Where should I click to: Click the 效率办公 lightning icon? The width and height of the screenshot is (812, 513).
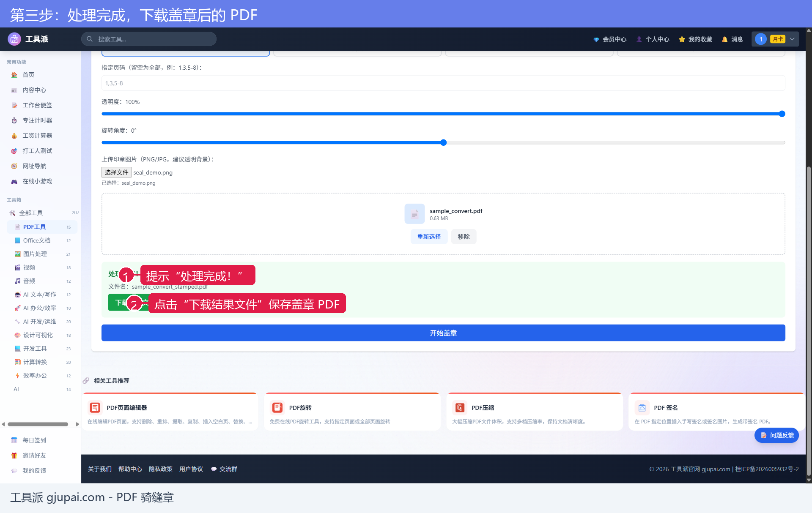coord(17,376)
